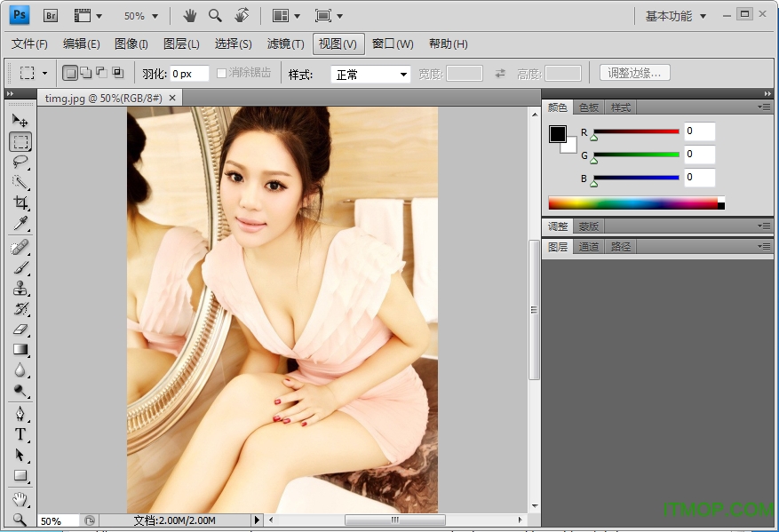This screenshot has height=532, width=779.
Task: Click the document size status bar arrow
Action: (x=257, y=520)
